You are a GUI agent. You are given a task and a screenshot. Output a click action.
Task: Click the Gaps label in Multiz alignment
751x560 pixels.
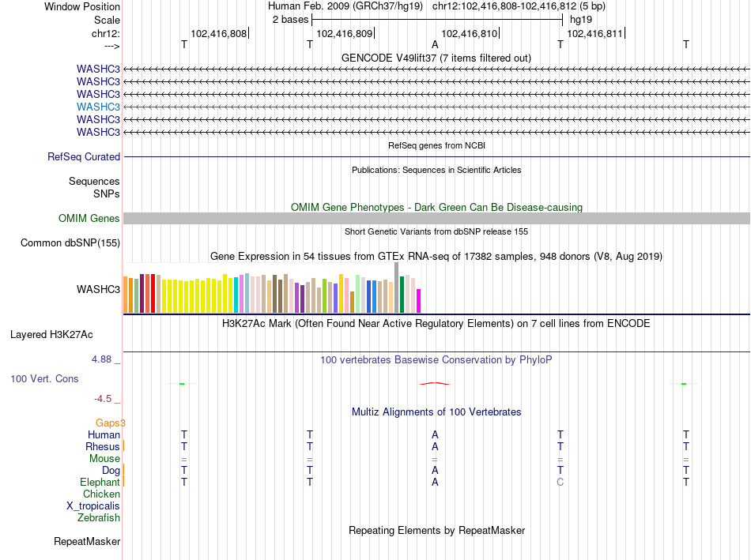[x=108, y=423]
